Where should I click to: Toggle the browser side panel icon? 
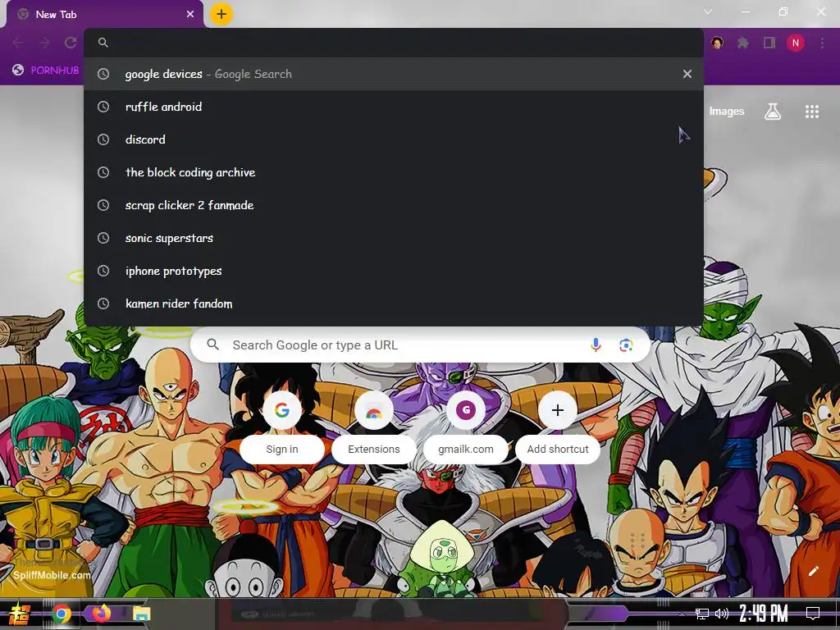pyautogui.click(x=769, y=43)
